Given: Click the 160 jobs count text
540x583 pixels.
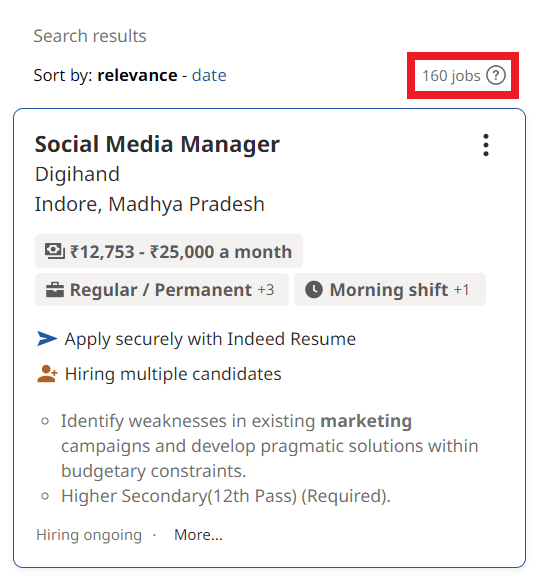Looking at the screenshot, I should 451,76.
